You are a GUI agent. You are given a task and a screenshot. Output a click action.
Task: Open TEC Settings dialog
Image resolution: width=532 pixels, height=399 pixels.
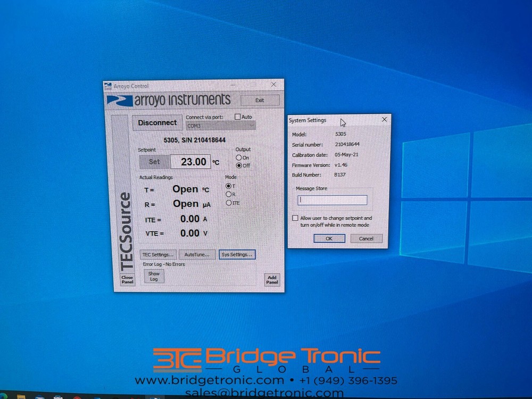point(158,254)
